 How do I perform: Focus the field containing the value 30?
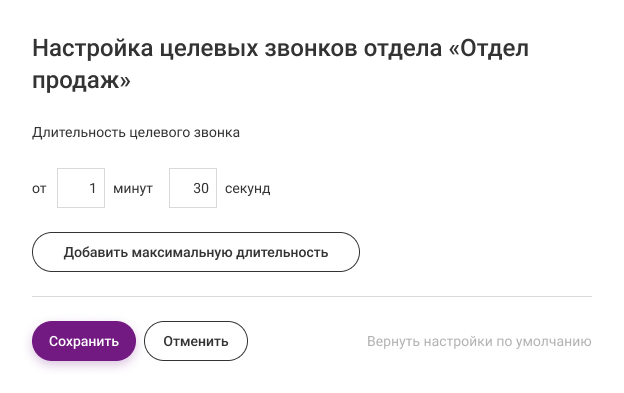[x=193, y=188]
